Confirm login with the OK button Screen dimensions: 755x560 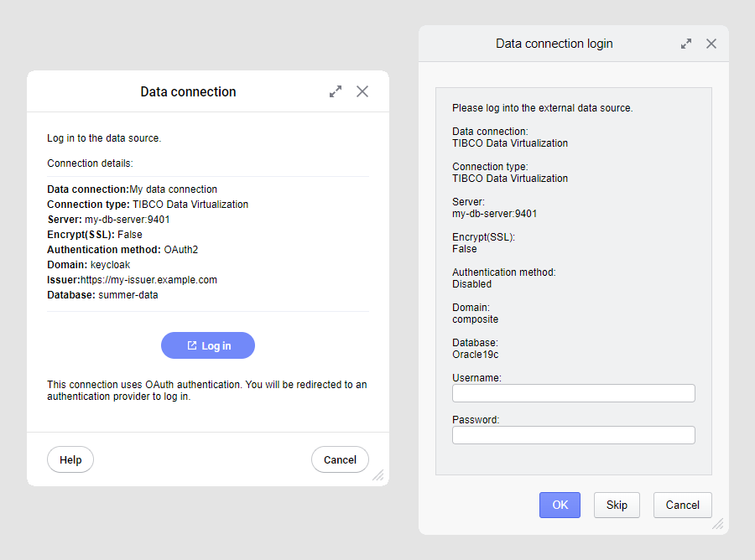560,505
